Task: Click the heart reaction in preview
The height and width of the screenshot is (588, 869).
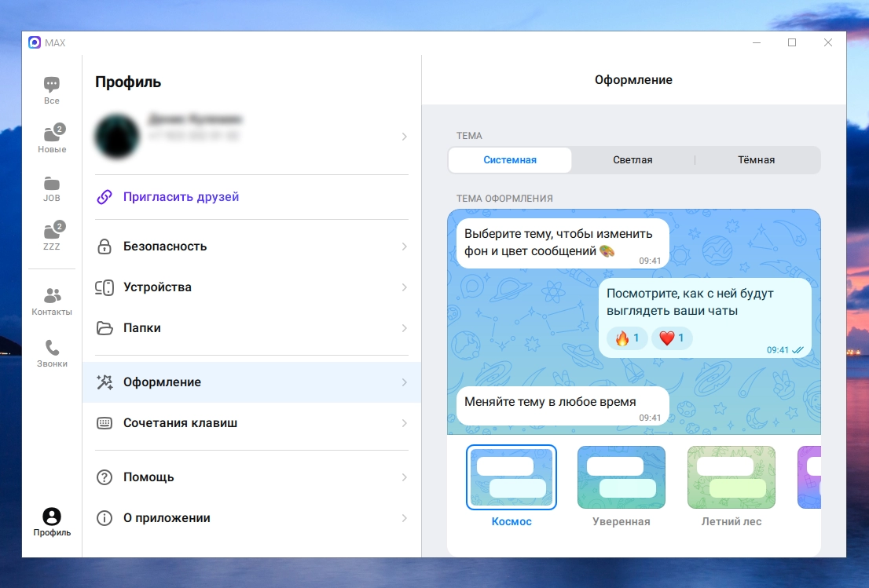Action: pos(672,338)
